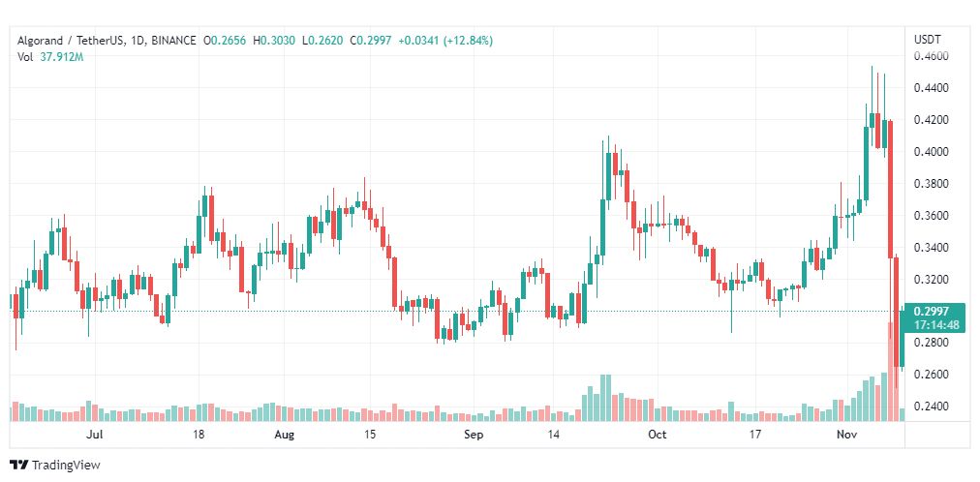The width and height of the screenshot is (980, 482).
Task: Click the large red November crash candle
Action: (890, 189)
